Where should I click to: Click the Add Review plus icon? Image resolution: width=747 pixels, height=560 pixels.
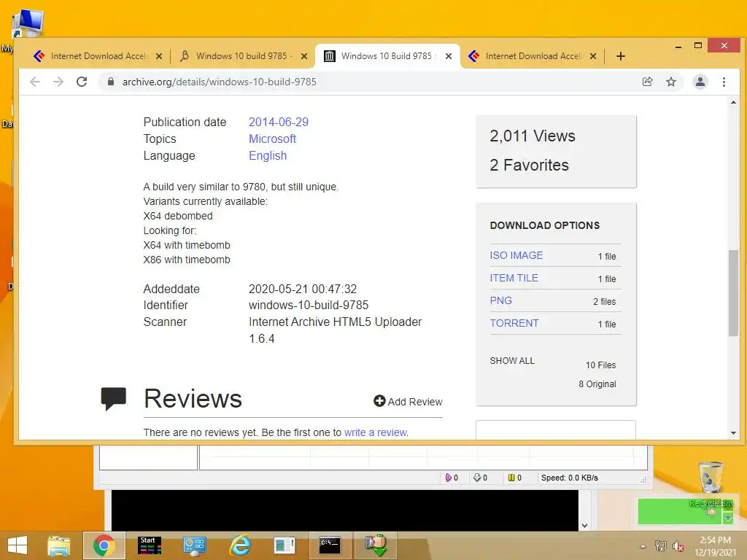pos(379,401)
